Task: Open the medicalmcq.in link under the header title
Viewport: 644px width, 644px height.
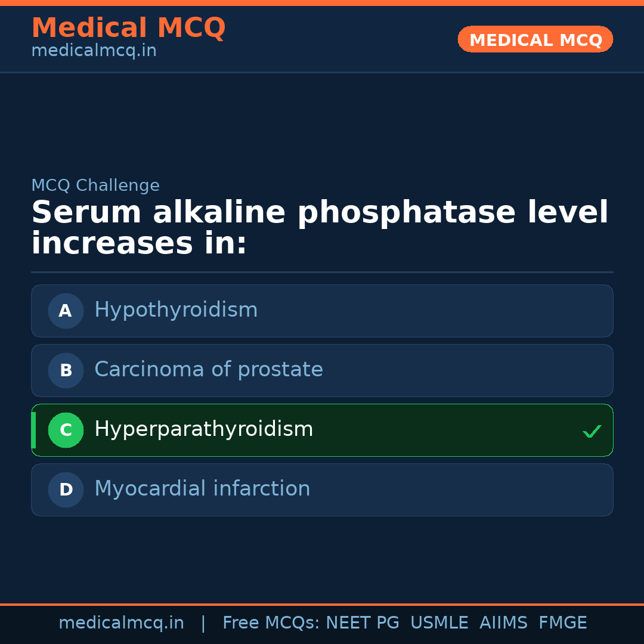Action: click(x=94, y=51)
